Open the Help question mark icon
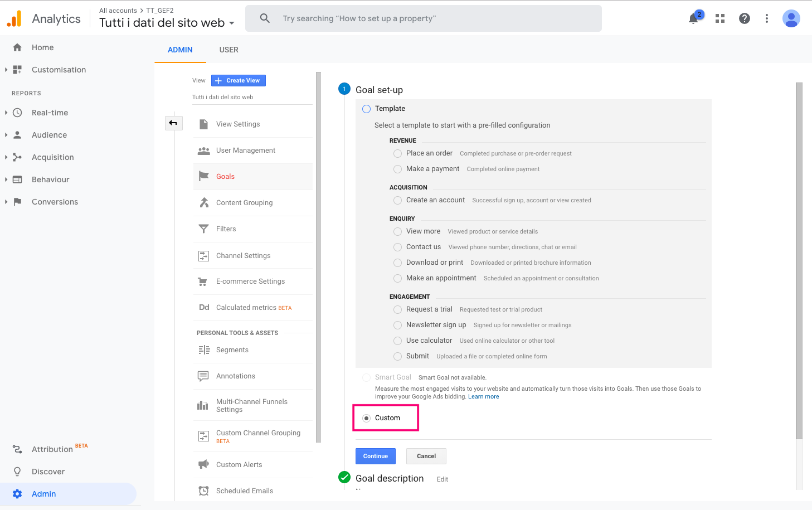The image size is (812, 510). pos(744,18)
